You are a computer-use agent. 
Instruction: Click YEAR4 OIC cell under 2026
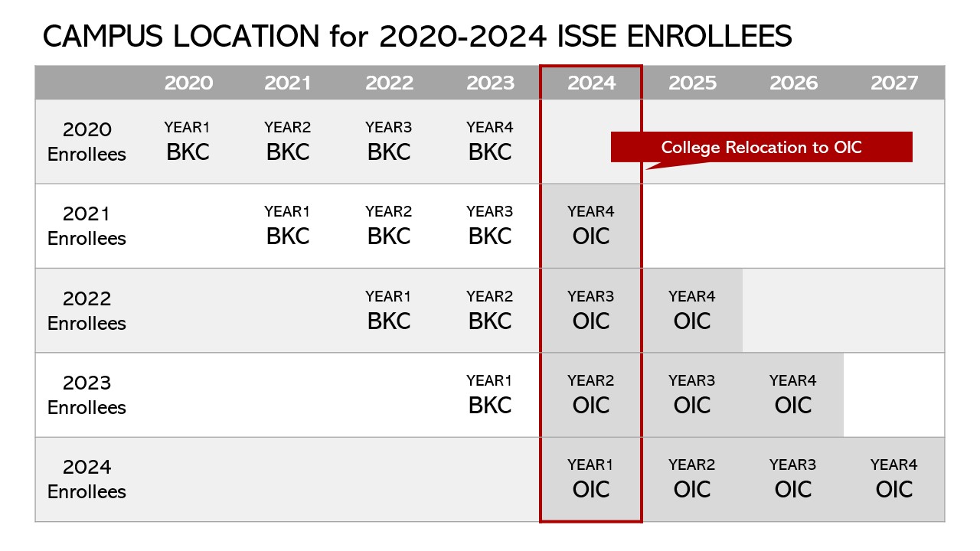[793, 395]
